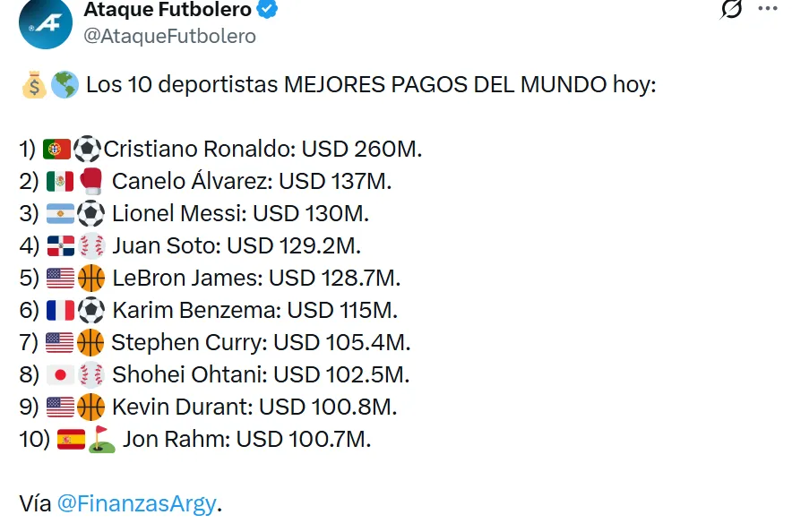Click the Spain flag beside Jon Rahm
792x532 pixels.
70,439
